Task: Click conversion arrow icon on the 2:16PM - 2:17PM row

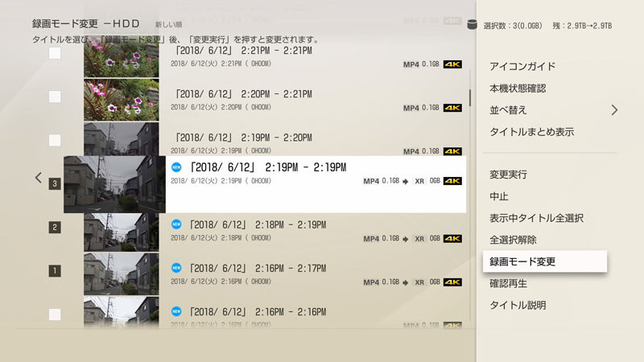Action: pyautogui.click(x=406, y=282)
